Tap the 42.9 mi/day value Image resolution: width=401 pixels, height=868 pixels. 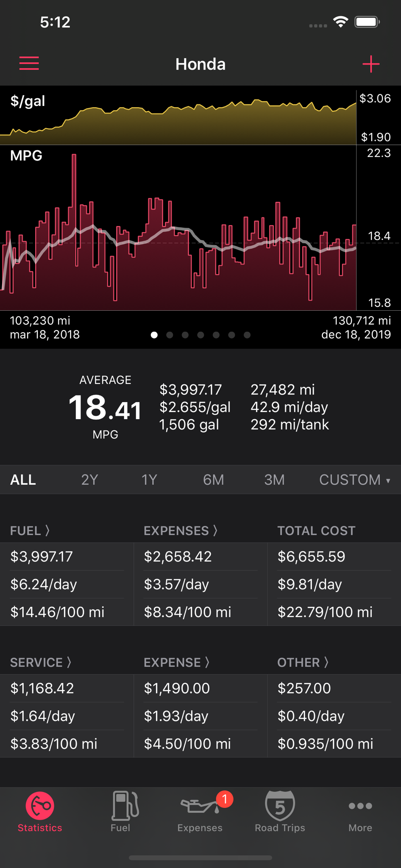(x=290, y=407)
